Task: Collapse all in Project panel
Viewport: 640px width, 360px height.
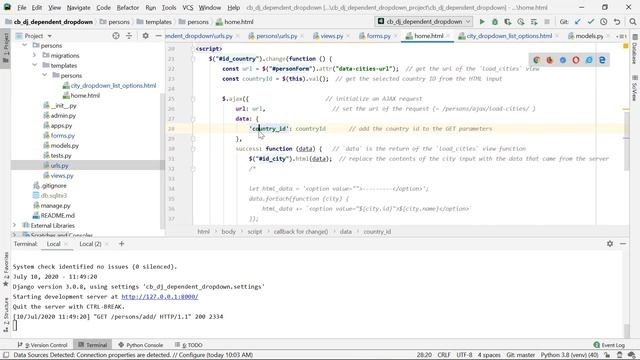Action: tap(129, 36)
